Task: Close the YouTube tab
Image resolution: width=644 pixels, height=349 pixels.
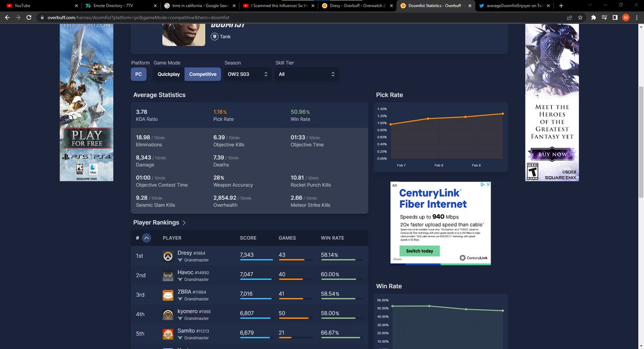Action: pos(76,5)
